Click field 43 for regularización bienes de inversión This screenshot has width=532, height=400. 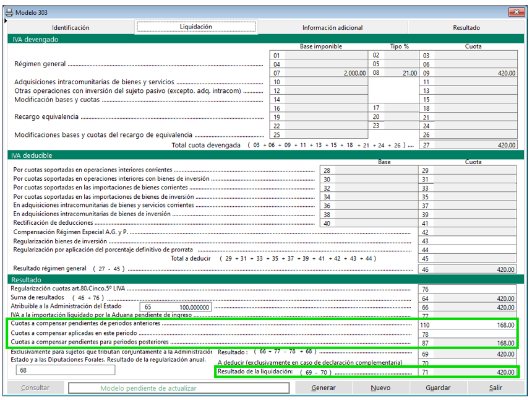(467, 241)
